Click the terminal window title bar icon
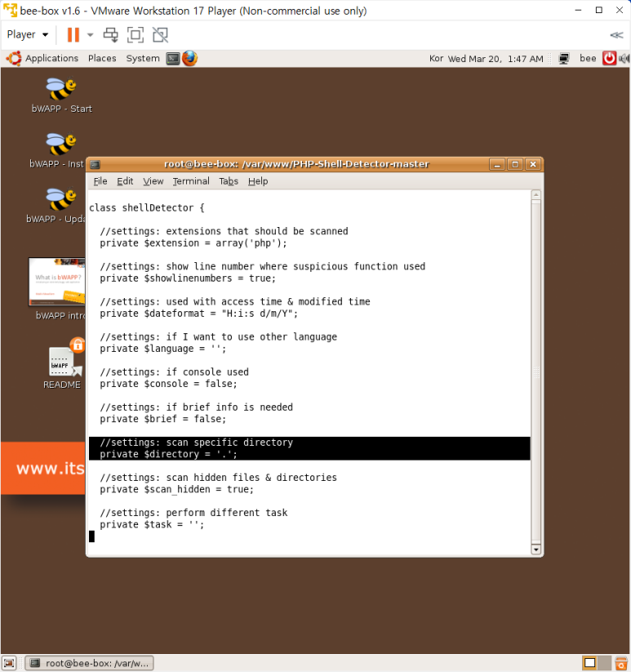The width and height of the screenshot is (631, 672). (x=96, y=165)
